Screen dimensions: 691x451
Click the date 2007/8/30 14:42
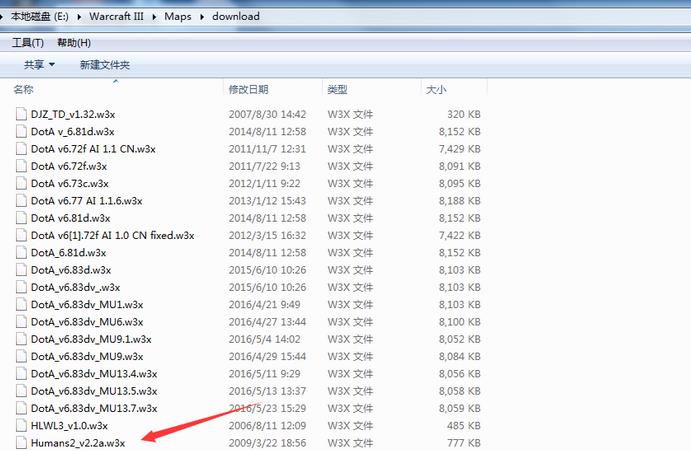pyautogui.click(x=267, y=114)
